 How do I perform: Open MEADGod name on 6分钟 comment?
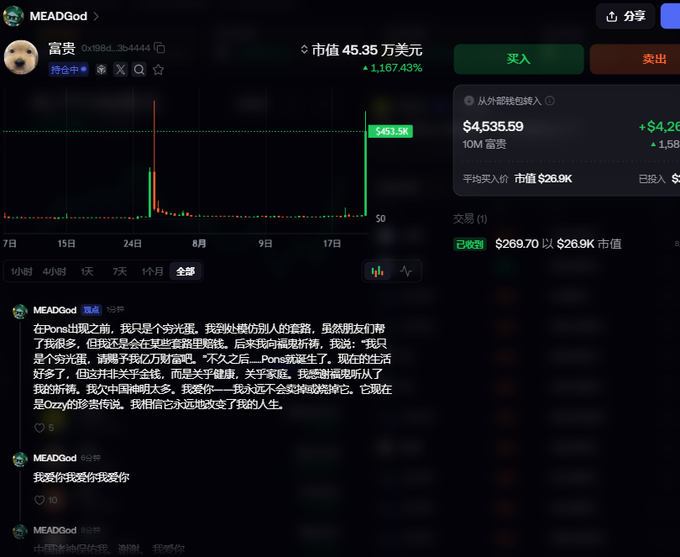point(55,458)
